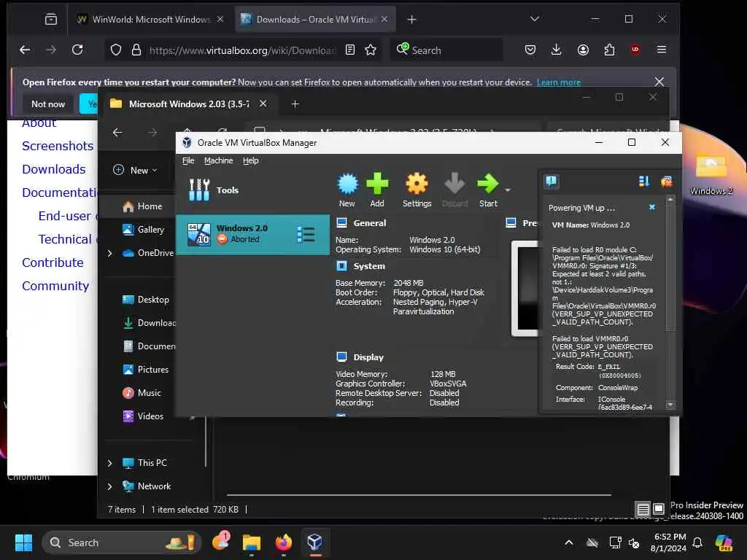Click the notification center icon in VirtualBox panel

551,182
